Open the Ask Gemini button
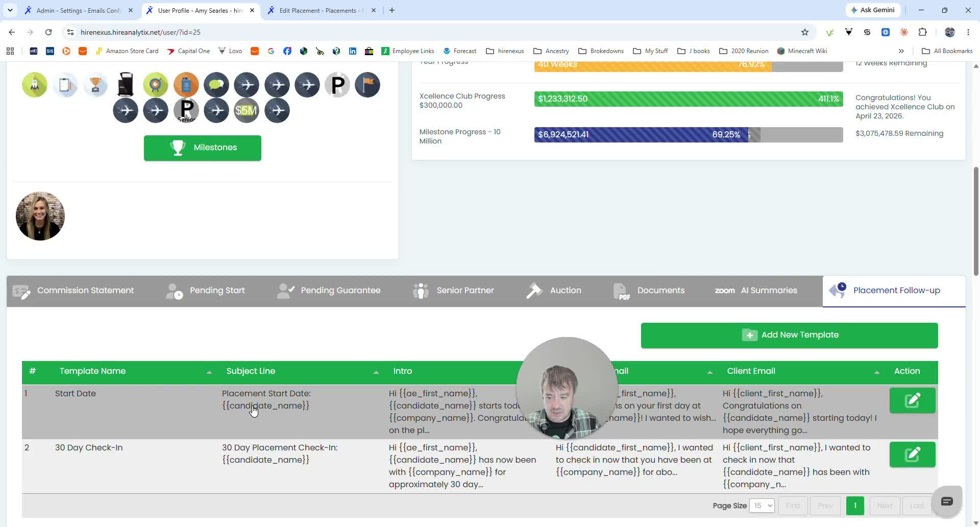This screenshot has width=980, height=527. tap(873, 10)
